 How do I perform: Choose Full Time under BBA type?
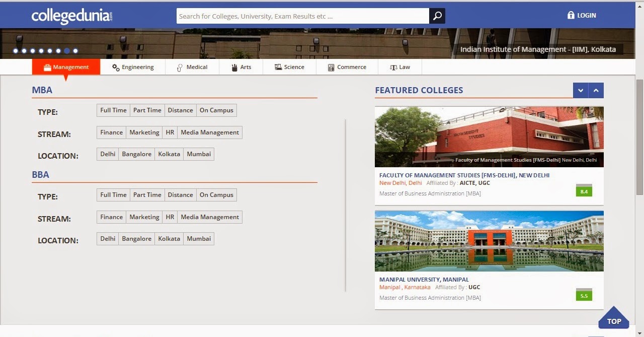tap(113, 195)
